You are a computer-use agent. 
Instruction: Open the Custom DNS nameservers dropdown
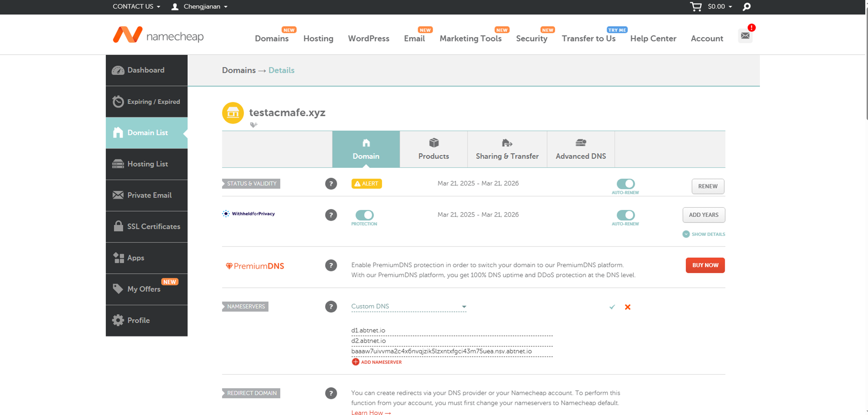tap(408, 307)
